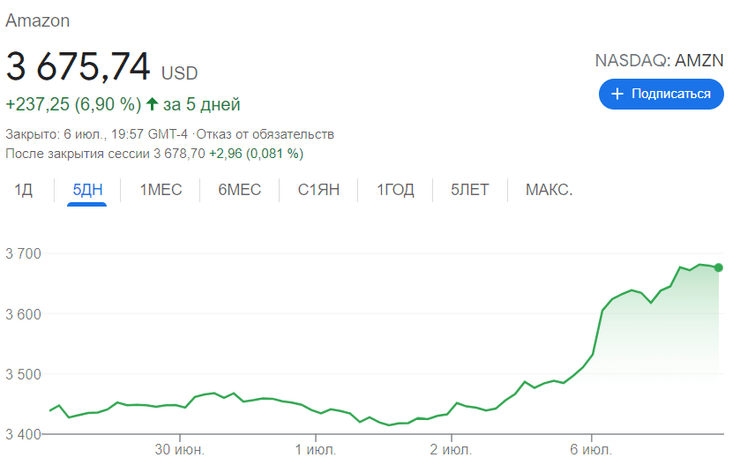Click the NASDAQ: AMZN ticker label
The image size is (740, 474).
point(659,60)
